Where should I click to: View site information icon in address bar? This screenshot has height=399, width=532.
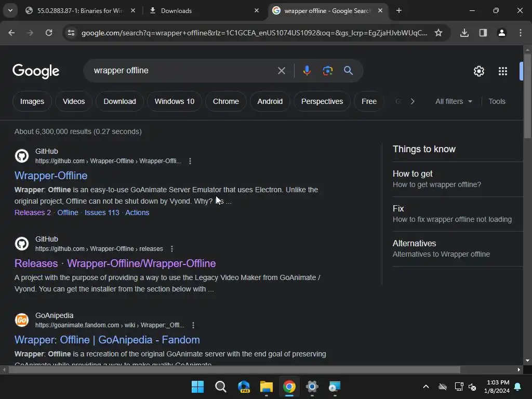point(71,33)
